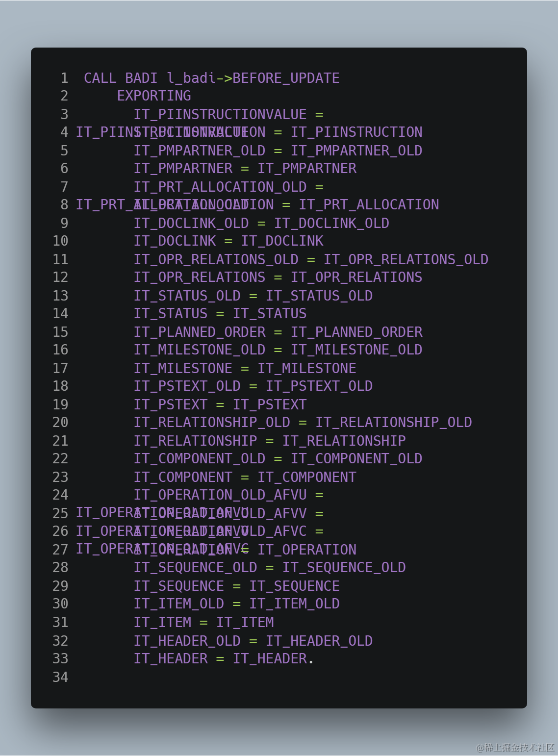Click the line 'IT_COMPONENT = IT_COMPONENT'

pos(245,477)
